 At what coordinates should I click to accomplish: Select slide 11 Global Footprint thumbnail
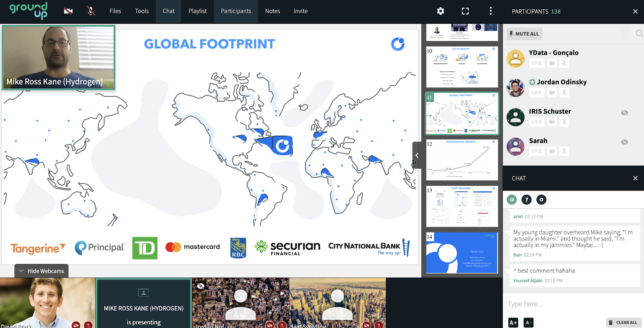click(x=462, y=114)
